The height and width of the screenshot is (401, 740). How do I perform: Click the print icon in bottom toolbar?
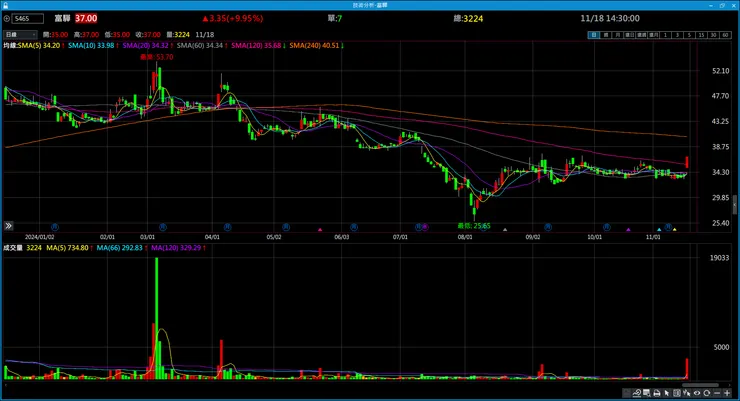(x=657, y=393)
